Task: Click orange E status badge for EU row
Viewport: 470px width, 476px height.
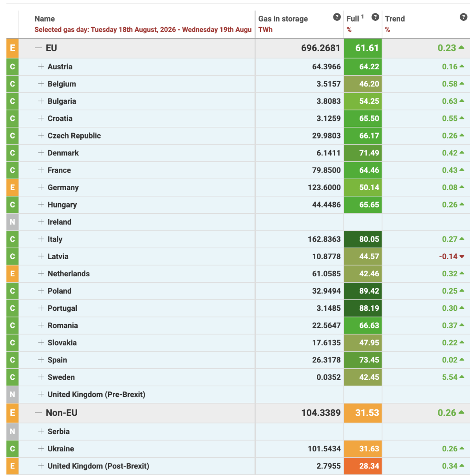Action: tap(13, 48)
